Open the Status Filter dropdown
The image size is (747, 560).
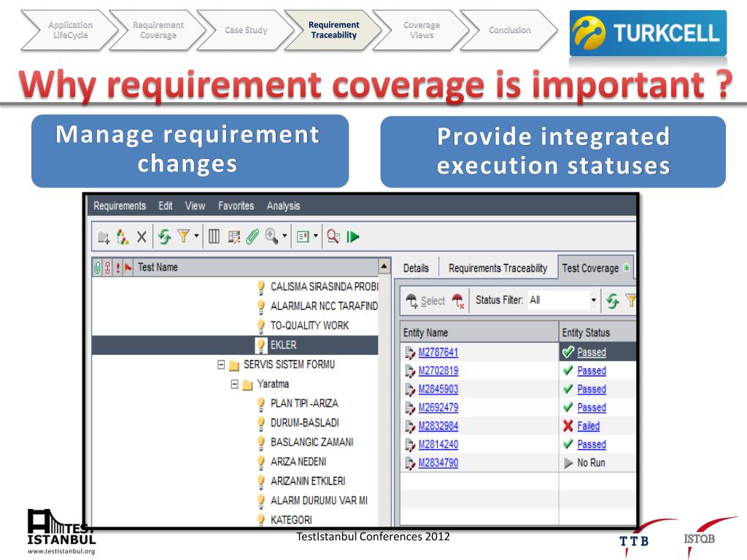(x=593, y=300)
